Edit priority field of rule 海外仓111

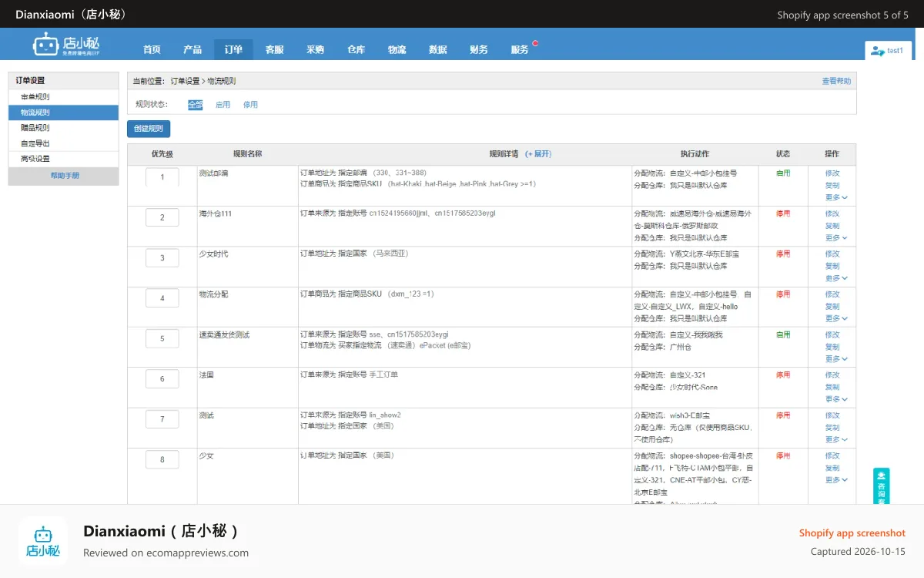pos(162,217)
